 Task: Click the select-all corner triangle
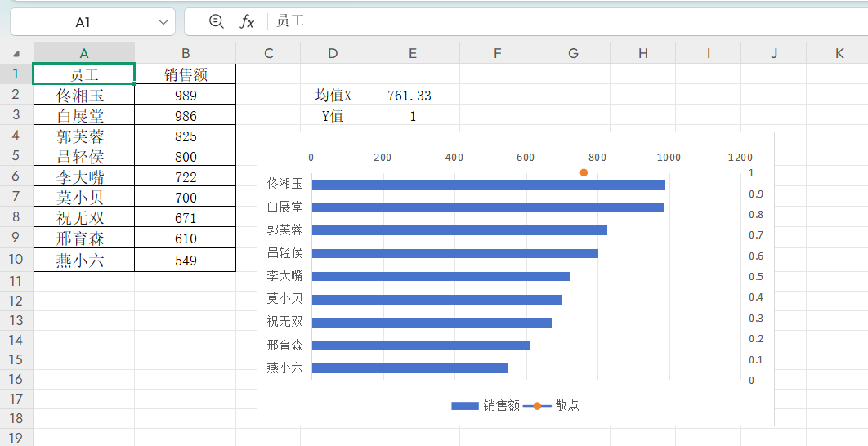click(x=16, y=54)
